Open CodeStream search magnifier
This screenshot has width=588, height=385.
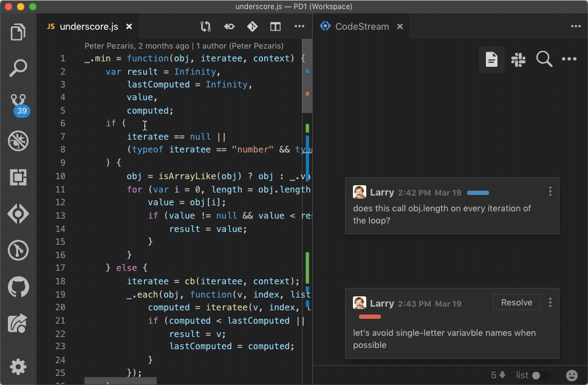(544, 60)
